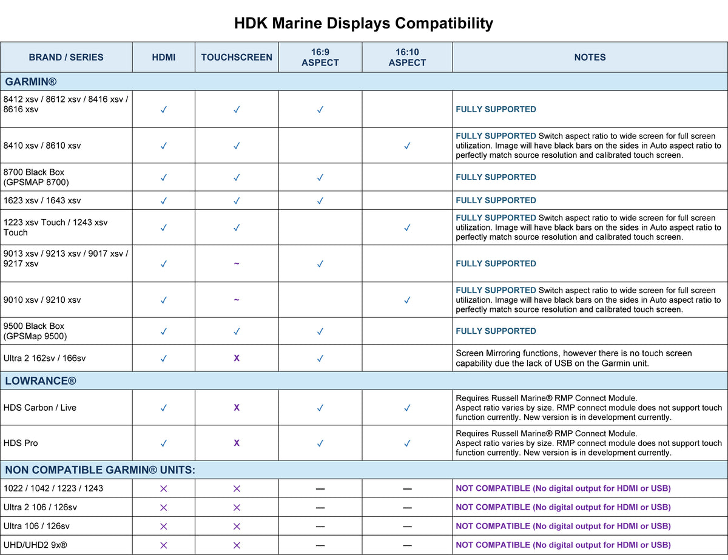Click the touchscreen tilde in the 9013 xsv row
728x560 pixels.
[237, 264]
